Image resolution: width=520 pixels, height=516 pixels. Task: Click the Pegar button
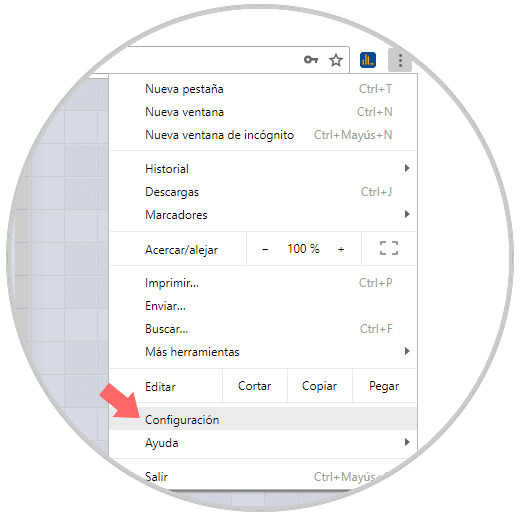[x=384, y=386]
